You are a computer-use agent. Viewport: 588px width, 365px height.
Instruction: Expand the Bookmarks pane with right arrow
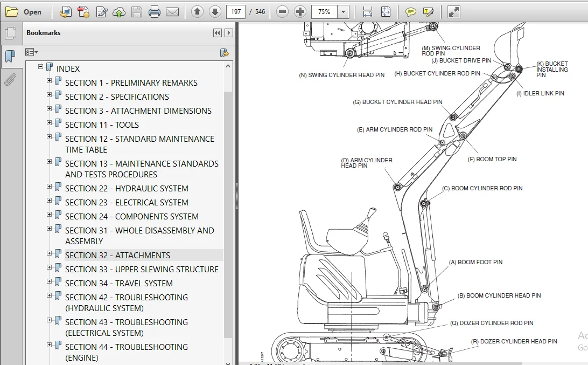229,33
